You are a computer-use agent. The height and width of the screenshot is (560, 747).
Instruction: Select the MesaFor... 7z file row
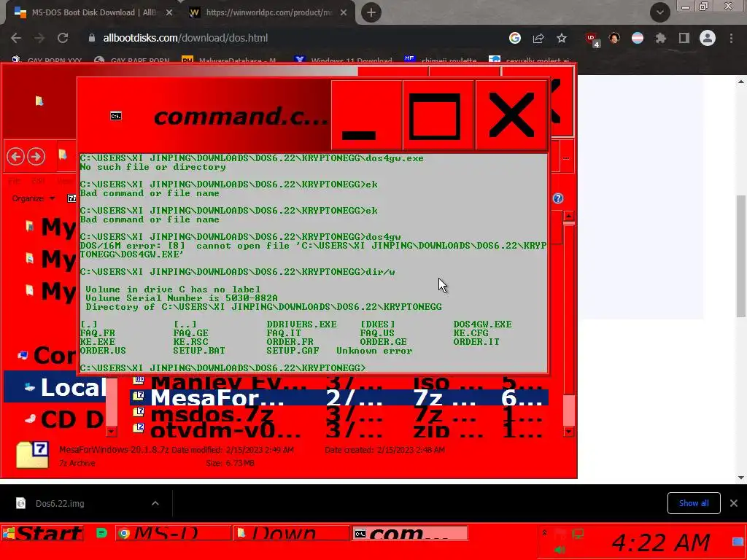tap(338, 397)
